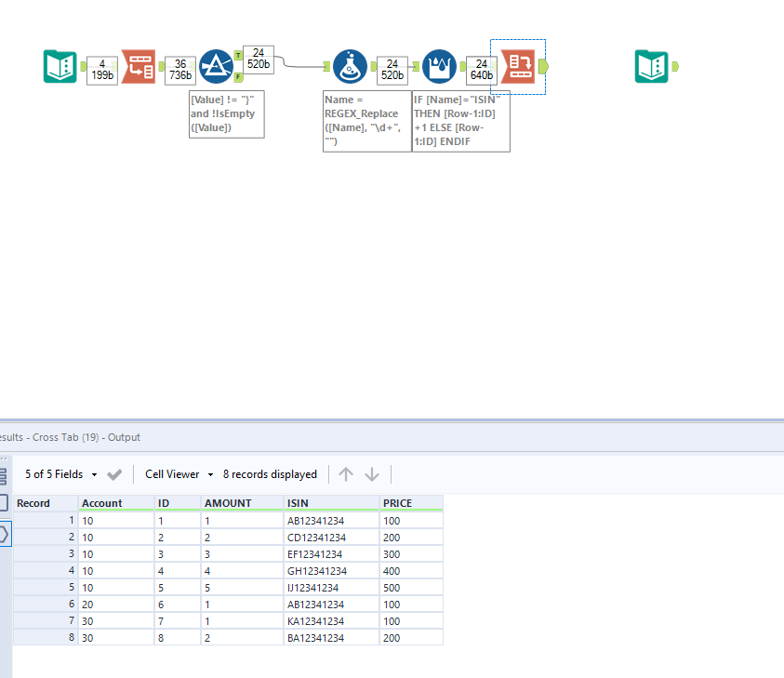Select PRICE cell 400
The height and width of the screenshot is (678, 784).
[411, 571]
